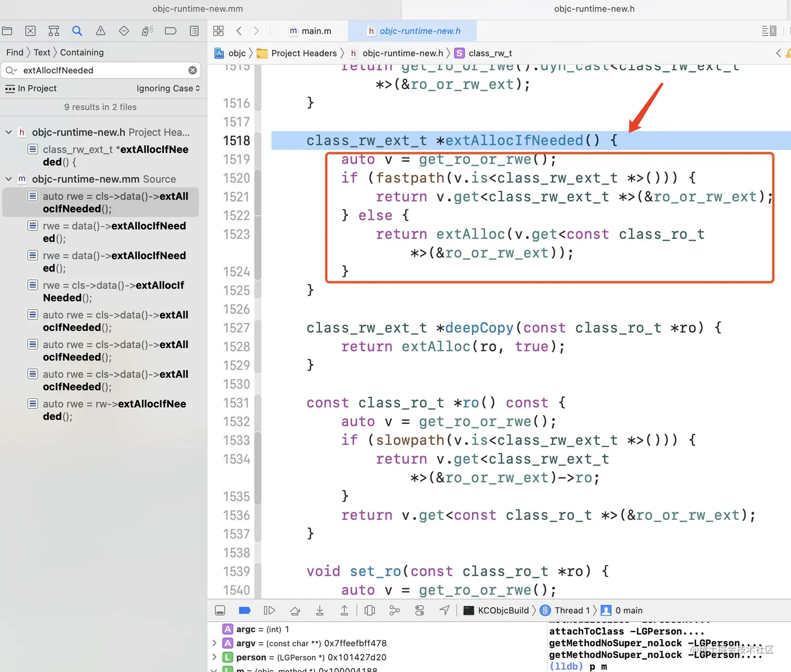Screen dimensions: 791x672
Task: Open the Test navigator diamond icon
Action: pyautogui.click(x=124, y=31)
